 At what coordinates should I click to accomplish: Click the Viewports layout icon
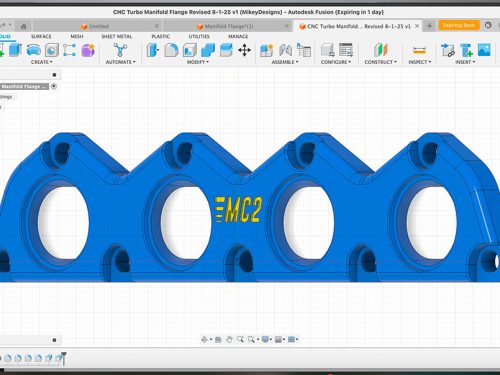click(291, 339)
